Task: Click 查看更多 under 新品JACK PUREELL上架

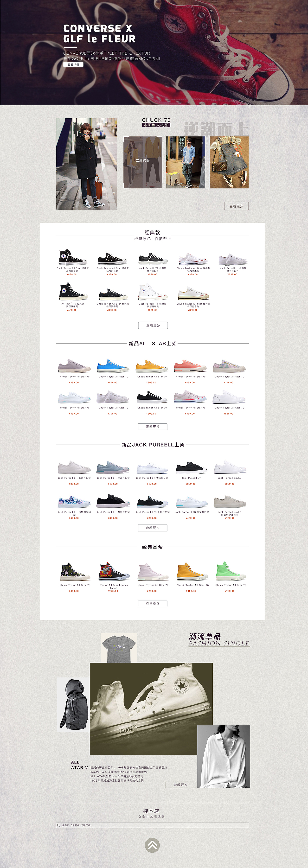Action: (153, 528)
